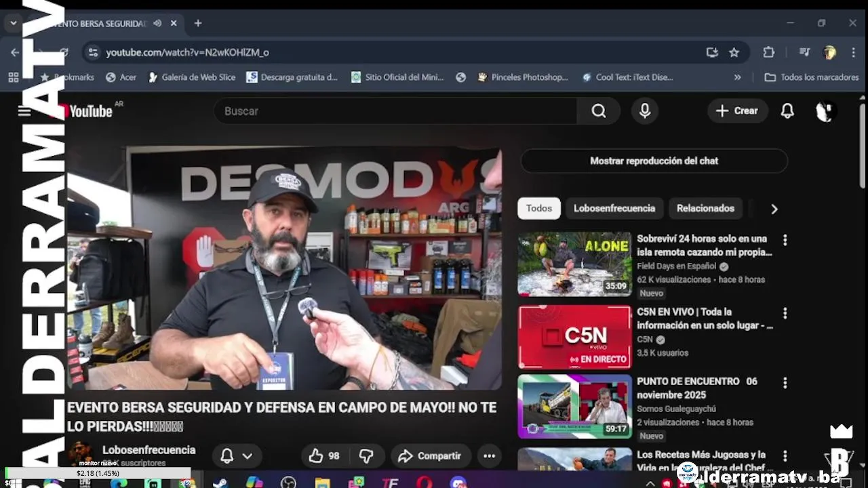Open the Apps grid in bookmarks bar
Screen dimensions: 868x488
coord(14,77)
